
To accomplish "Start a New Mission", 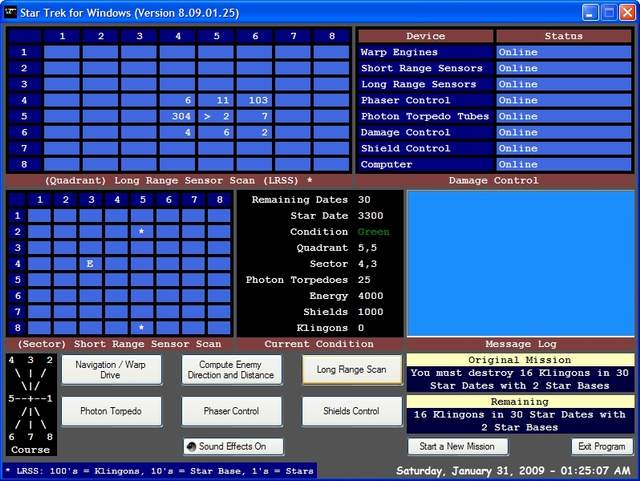I will point(458,447).
